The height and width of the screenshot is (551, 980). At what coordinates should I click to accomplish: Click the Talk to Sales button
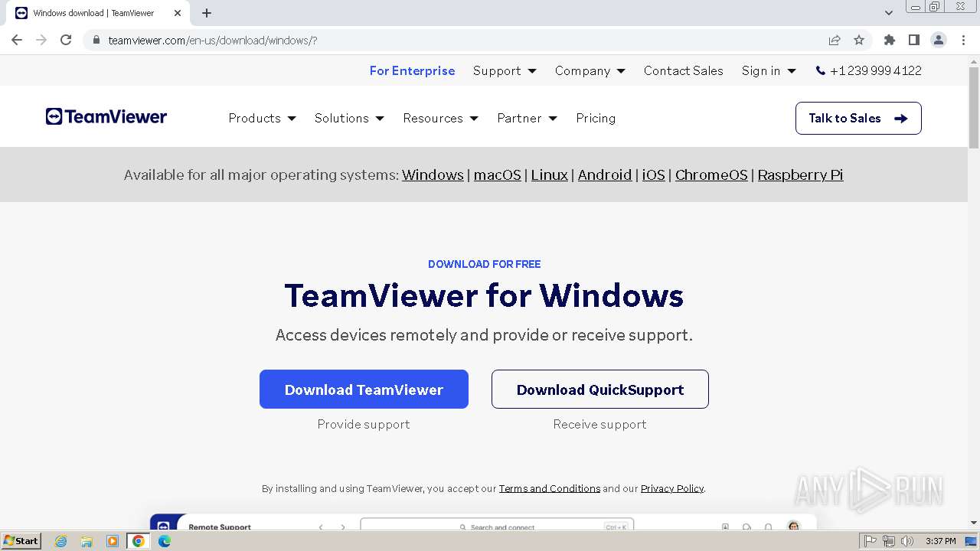858,118
